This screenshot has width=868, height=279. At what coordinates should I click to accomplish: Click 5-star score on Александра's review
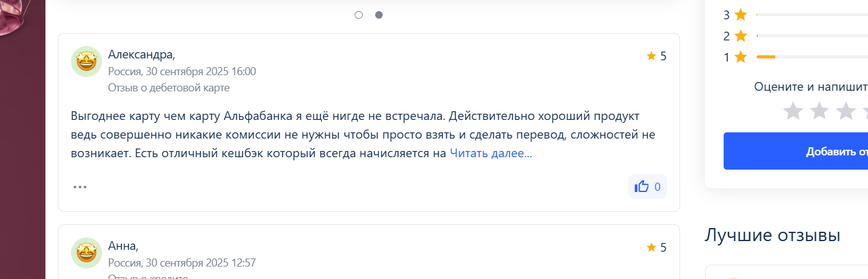click(x=657, y=56)
